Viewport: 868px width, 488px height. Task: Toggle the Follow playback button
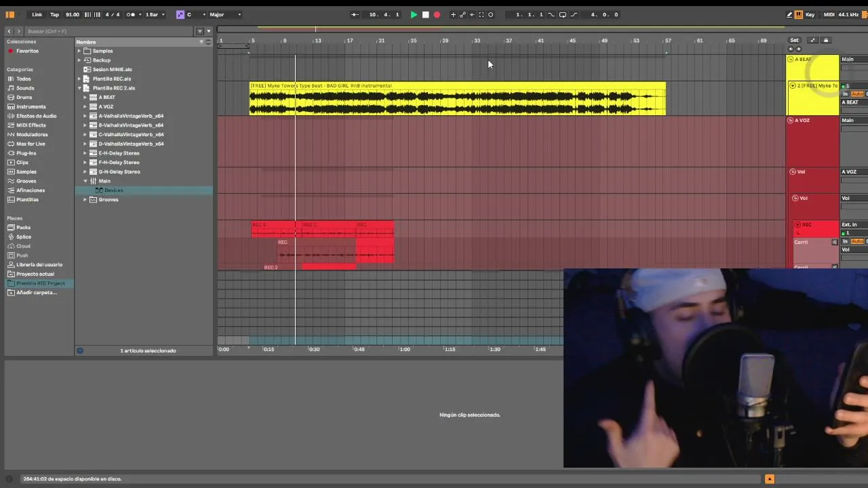[x=354, y=14]
